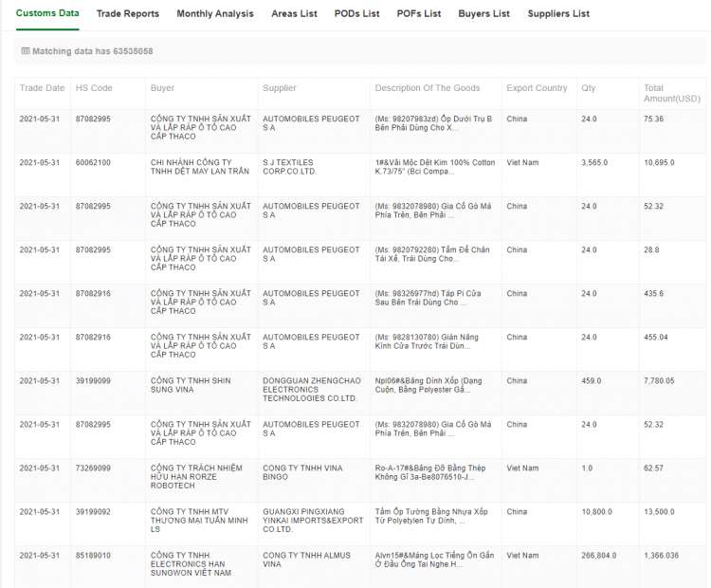Click the Export Country column header

point(537,88)
